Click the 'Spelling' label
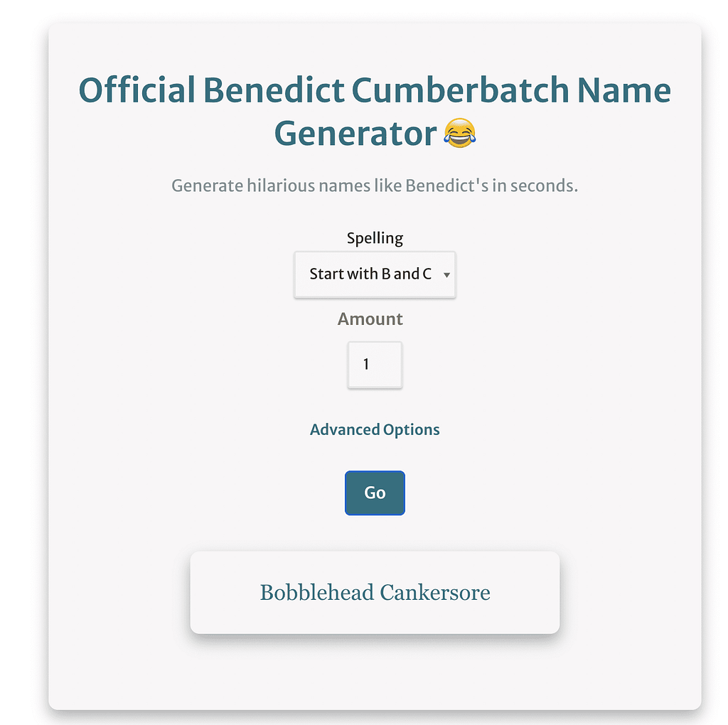The image size is (728, 725). 375,238
